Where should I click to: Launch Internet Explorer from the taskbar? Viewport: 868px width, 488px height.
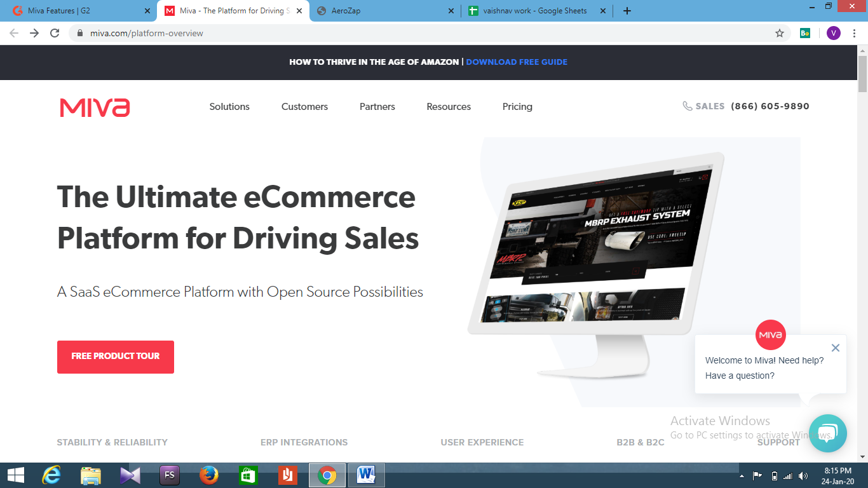(51, 475)
